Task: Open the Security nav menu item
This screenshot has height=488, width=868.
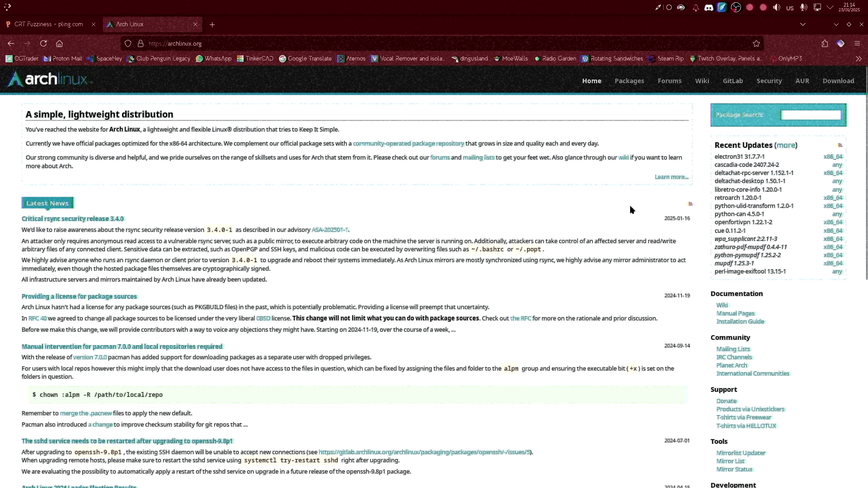Action: click(x=769, y=81)
